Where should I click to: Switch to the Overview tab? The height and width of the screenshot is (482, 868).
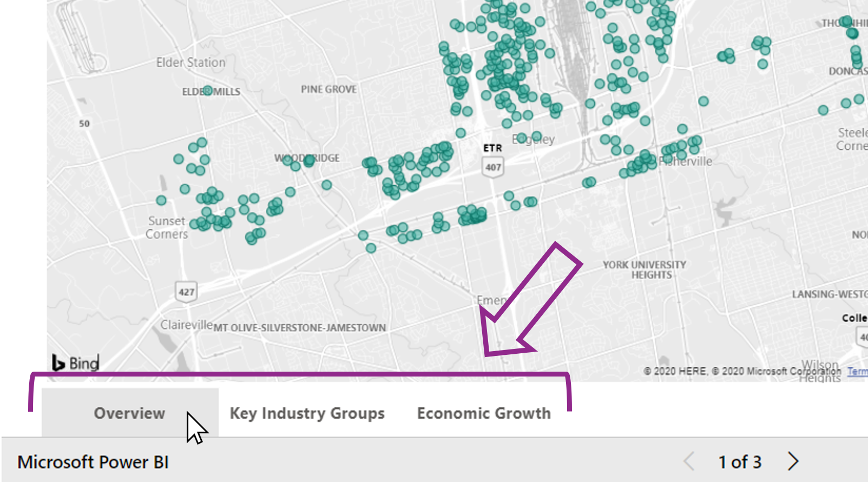pyautogui.click(x=129, y=413)
